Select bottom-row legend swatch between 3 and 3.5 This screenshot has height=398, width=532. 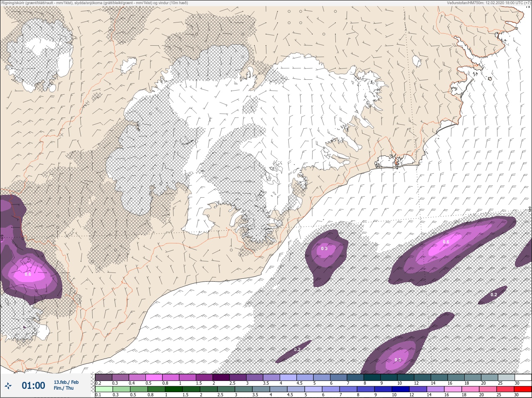[244, 390]
